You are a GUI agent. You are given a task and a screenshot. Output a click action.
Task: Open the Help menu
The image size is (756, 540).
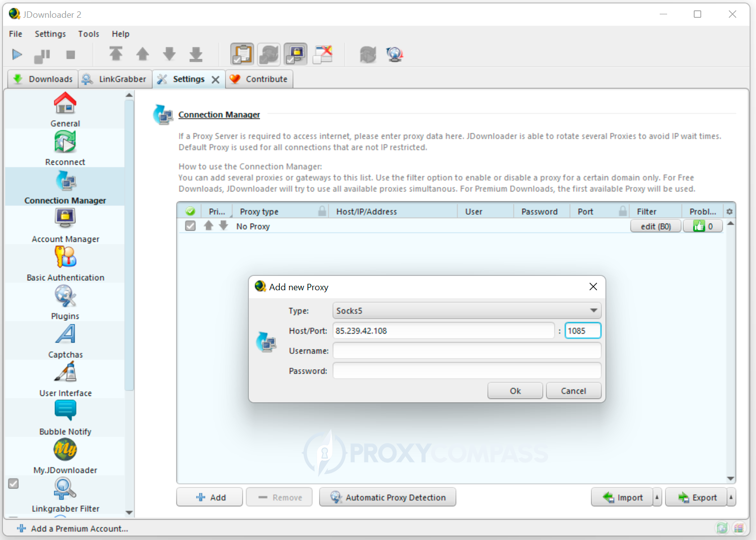click(120, 34)
